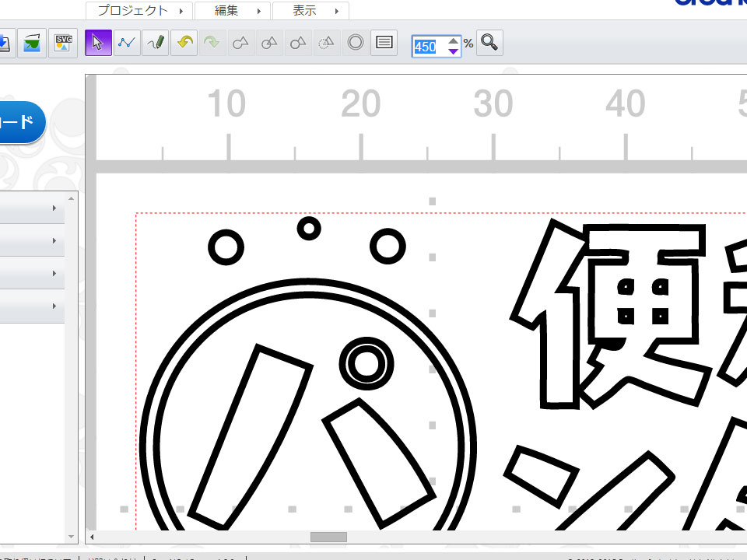Expand the third left panel row
The height and width of the screenshot is (560, 747).
32,273
